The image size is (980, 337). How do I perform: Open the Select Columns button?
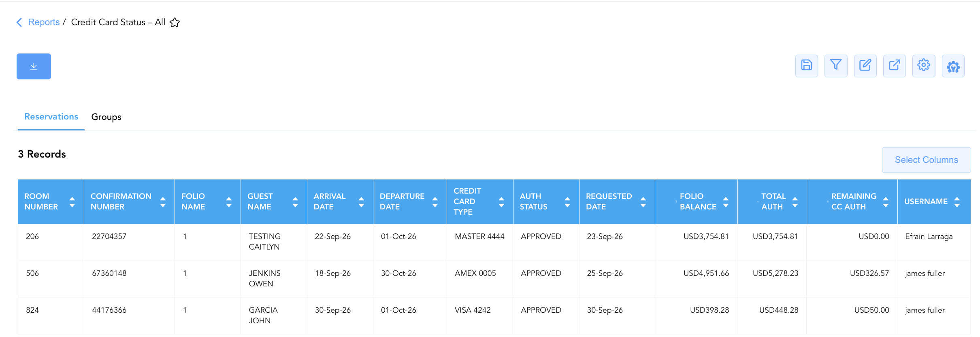tap(927, 160)
